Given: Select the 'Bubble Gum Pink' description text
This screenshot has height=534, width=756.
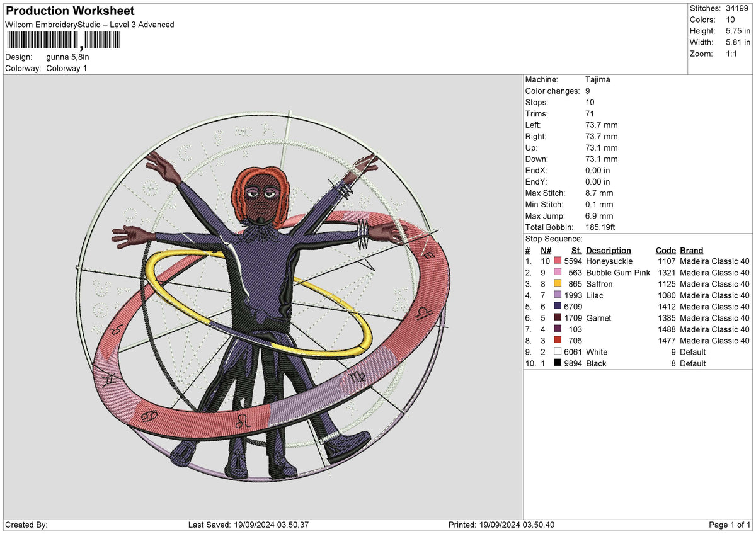Looking at the screenshot, I should pyautogui.click(x=618, y=273).
